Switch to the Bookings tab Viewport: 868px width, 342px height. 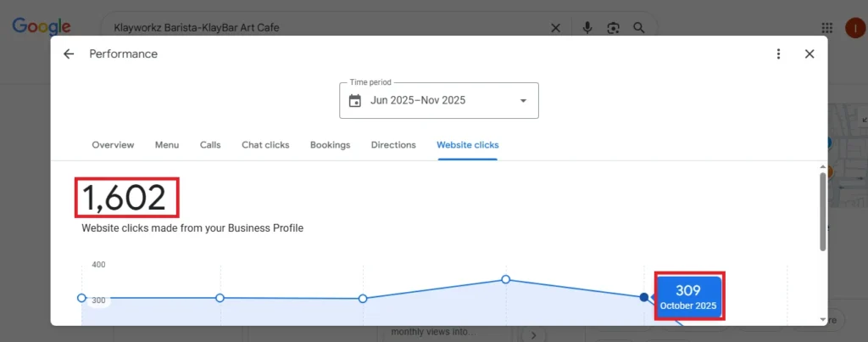pyautogui.click(x=330, y=144)
